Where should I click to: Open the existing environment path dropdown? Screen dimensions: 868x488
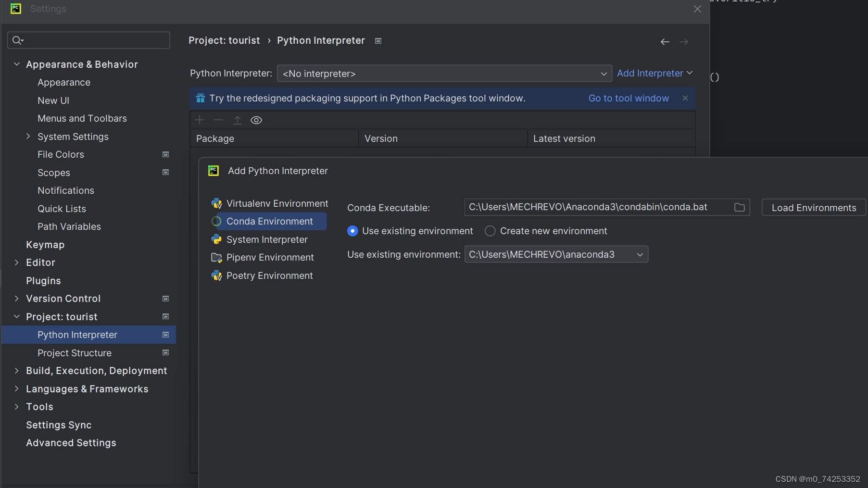click(556, 254)
